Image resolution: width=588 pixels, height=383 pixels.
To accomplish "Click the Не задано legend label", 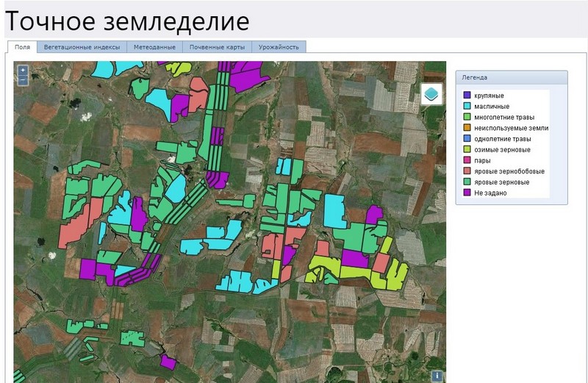I will [x=490, y=193].
